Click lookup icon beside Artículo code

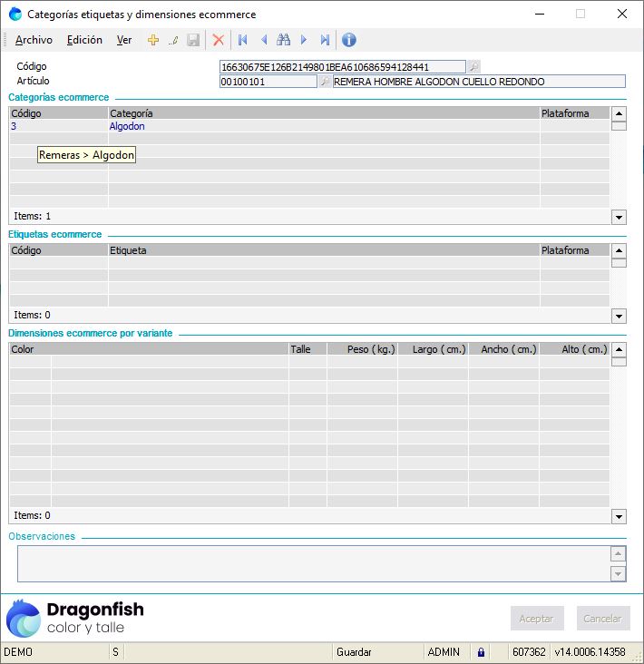point(325,82)
